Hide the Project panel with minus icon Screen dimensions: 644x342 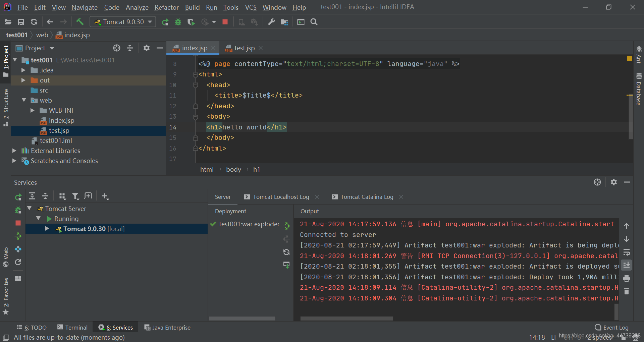[160, 48]
